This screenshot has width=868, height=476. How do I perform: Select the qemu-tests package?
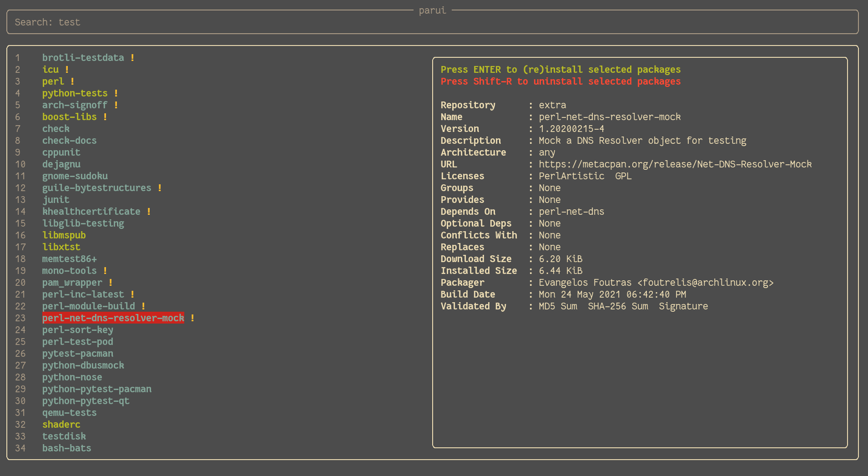pyautogui.click(x=70, y=413)
